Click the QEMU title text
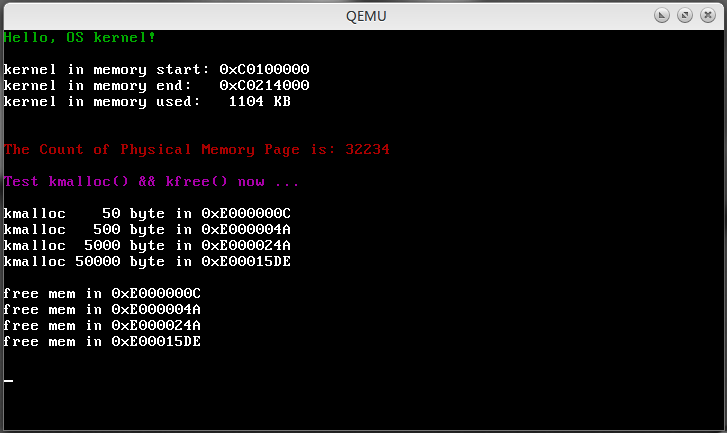 click(x=366, y=16)
